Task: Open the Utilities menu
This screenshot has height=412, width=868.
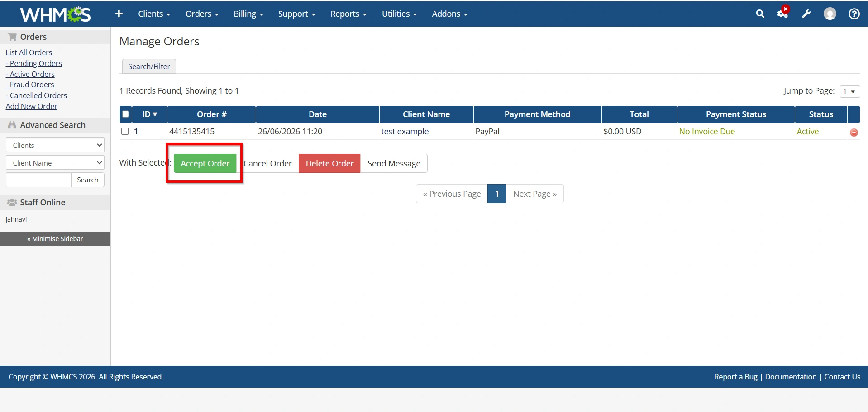Action: coord(399,14)
